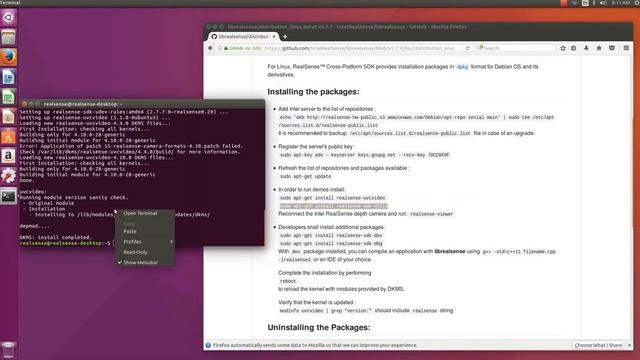
Task: Click the red notification indicator in top panel
Action: coord(564,3)
